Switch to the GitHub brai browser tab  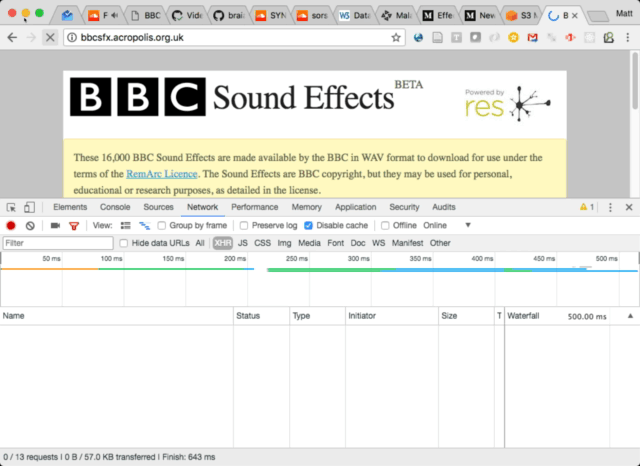click(230, 16)
